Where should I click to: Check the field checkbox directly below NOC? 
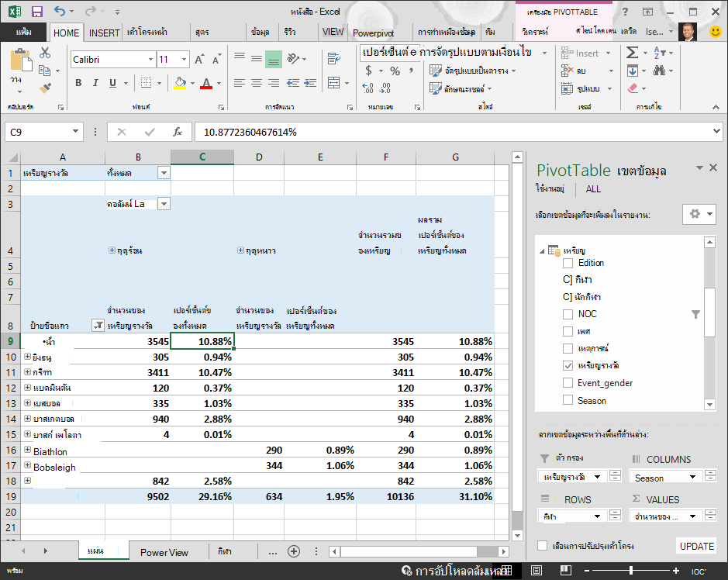pyautogui.click(x=568, y=331)
